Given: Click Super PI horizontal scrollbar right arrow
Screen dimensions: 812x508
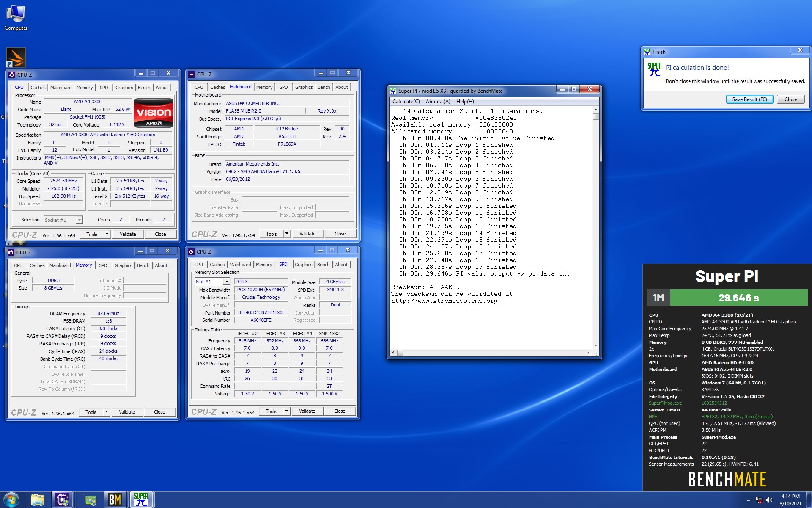Looking at the screenshot, I should (589, 353).
